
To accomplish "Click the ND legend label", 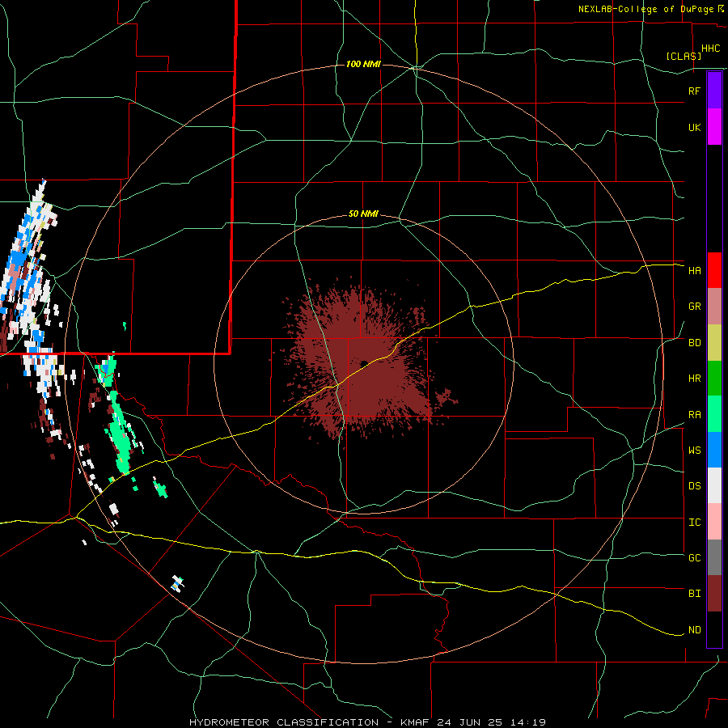I will tap(694, 630).
